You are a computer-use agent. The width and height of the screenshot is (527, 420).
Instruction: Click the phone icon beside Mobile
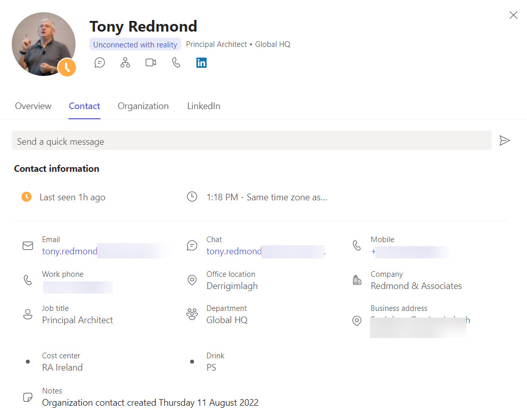click(x=357, y=246)
